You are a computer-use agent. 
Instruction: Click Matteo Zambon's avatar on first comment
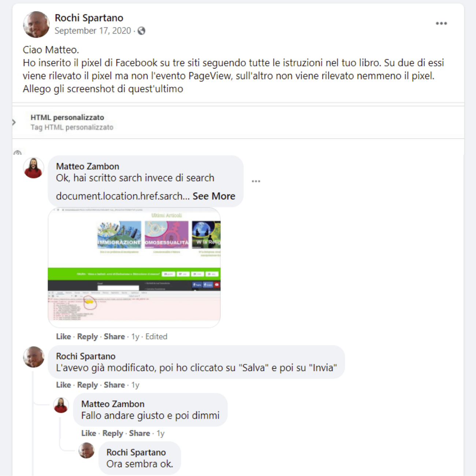point(34,168)
